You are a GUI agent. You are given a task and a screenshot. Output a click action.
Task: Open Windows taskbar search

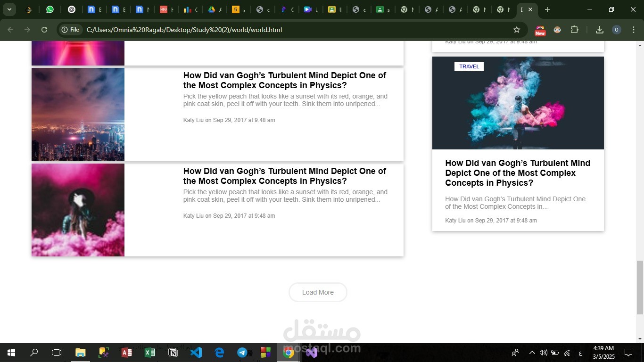coord(34,353)
